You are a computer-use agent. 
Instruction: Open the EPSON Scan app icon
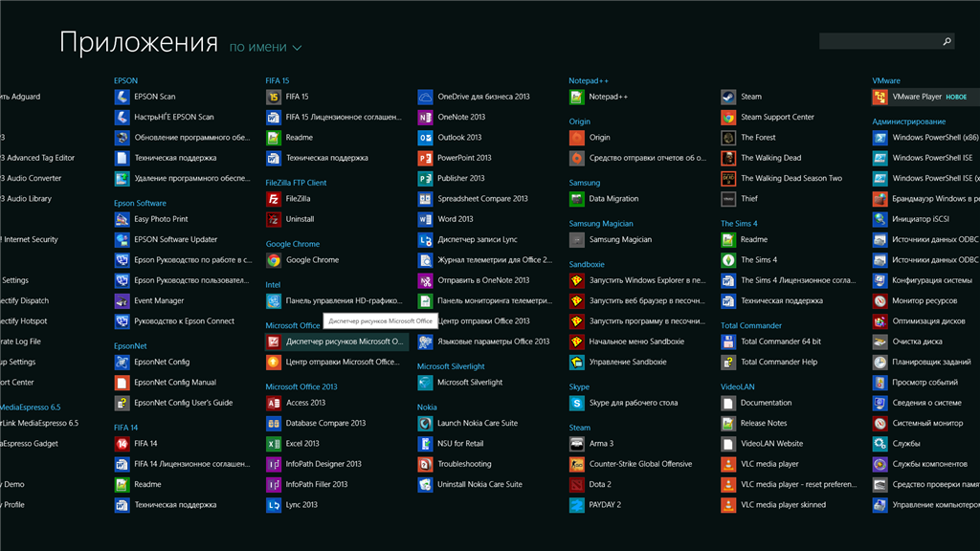[x=122, y=97]
